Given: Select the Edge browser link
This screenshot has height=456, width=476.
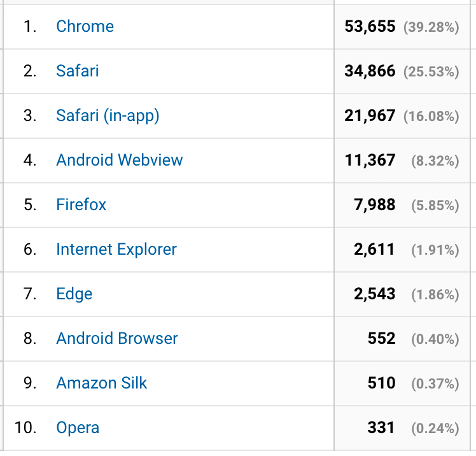Looking at the screenshot, I should click(74, 294).
